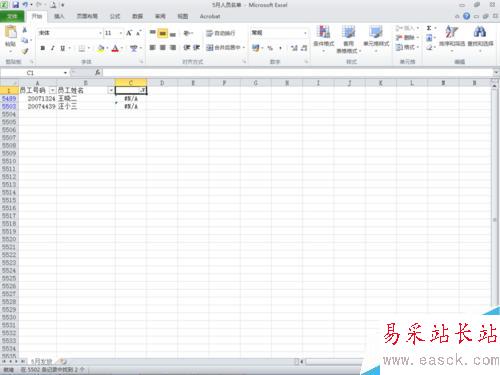
Task: Toggle top vertical alignment
Action: (x=153, y=33)
